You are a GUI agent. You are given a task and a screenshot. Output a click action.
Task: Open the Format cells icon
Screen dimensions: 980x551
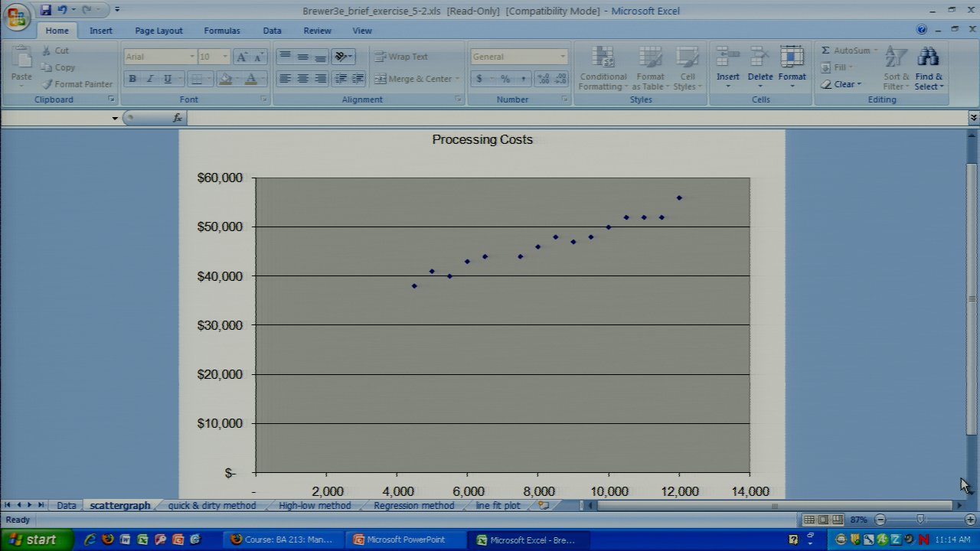(x=792, y=57)
